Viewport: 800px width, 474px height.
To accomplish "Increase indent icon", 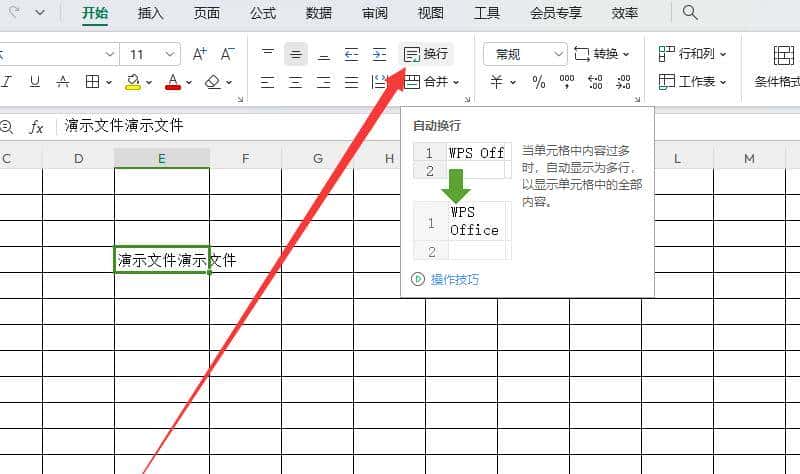I will coord(379,54).
